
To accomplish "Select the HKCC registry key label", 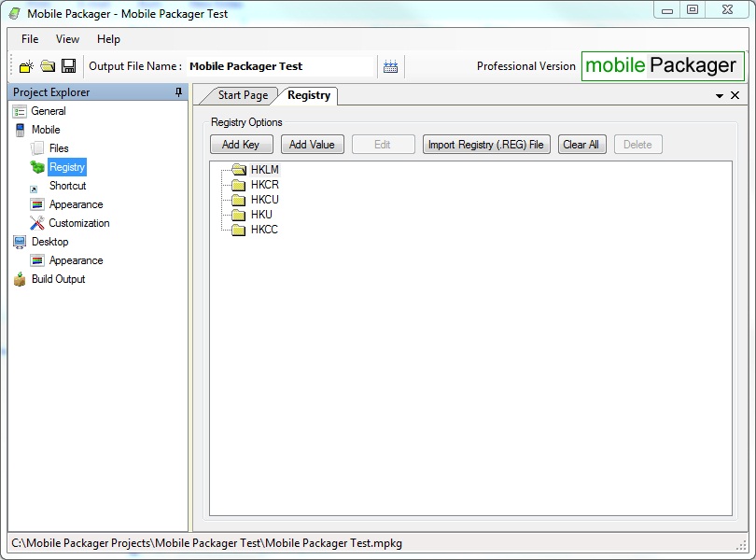I will [x=264, y=230].
